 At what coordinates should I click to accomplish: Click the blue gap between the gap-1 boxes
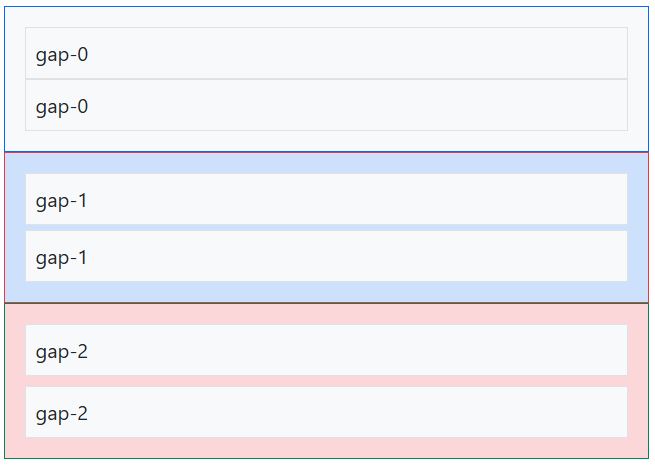pos(326,228)
